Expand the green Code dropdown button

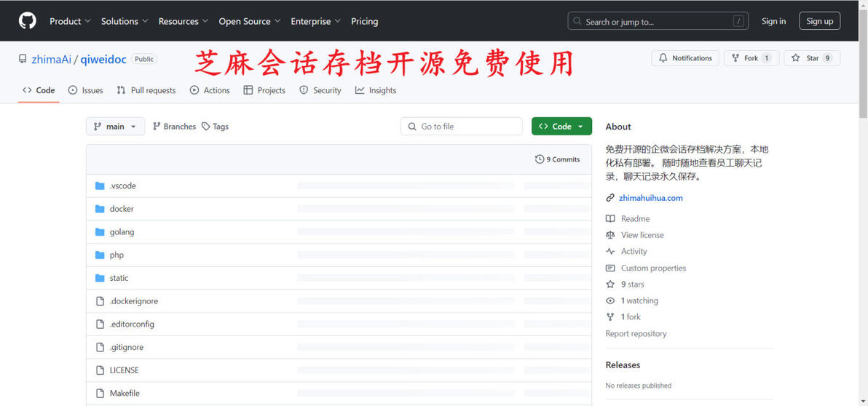click(x=561, y=126)
